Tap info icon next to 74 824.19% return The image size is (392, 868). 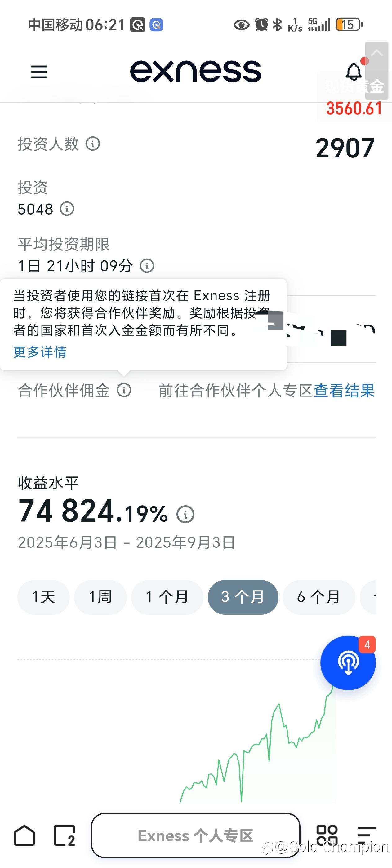point(185,515)
